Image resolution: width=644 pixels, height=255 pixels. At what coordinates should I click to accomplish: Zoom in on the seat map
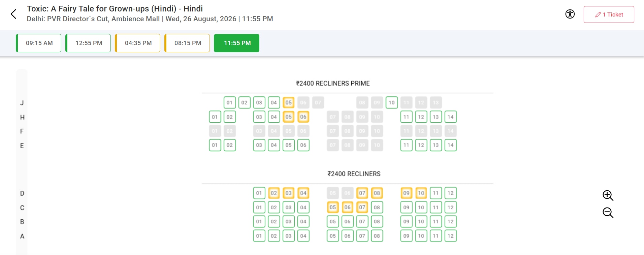(x=608, y=195)
